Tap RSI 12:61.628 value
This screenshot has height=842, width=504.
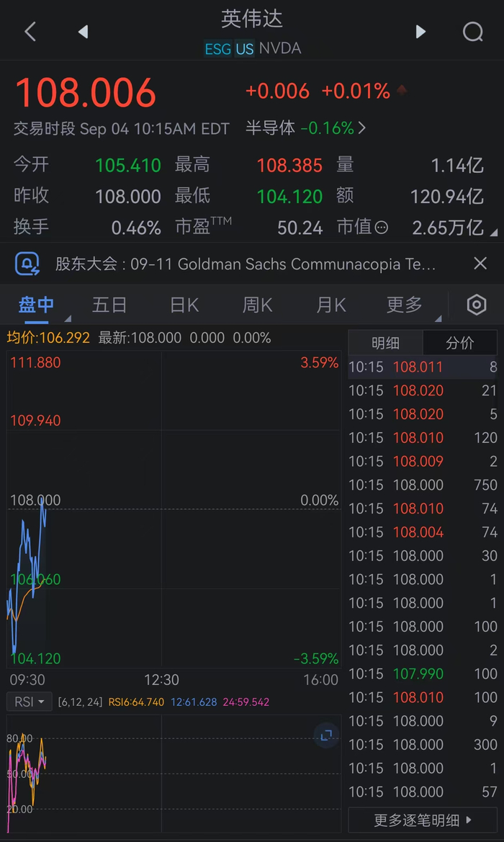(194, 702)
